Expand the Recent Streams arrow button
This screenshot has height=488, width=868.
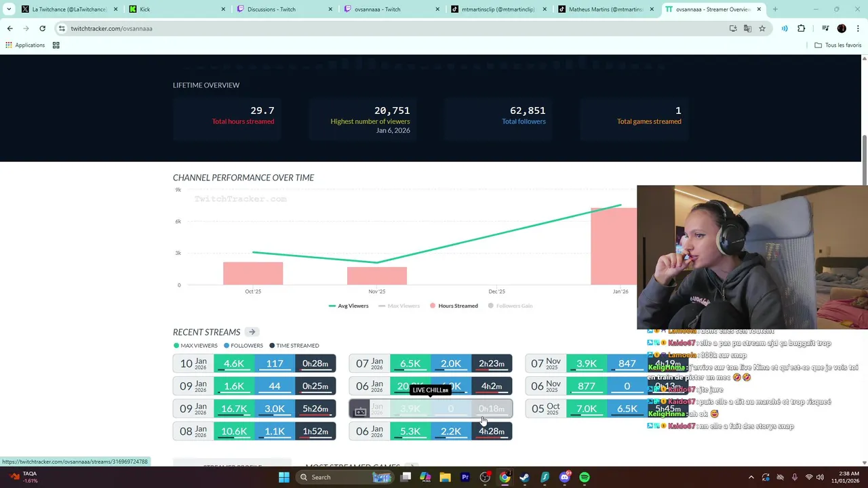[x=252, y=332]
